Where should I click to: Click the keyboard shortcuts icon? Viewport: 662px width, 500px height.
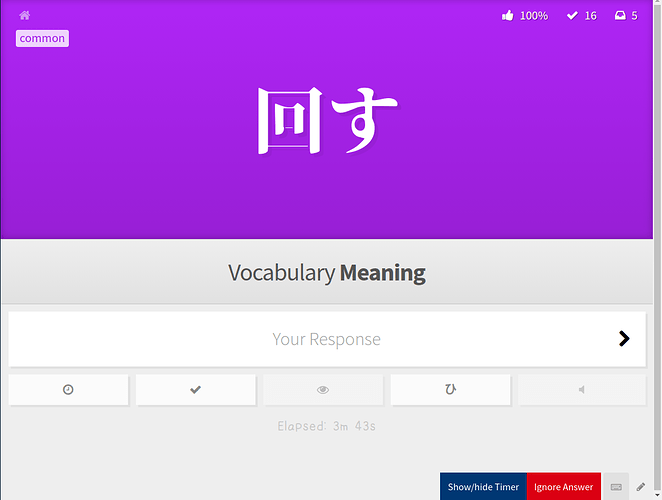(616, 487)
